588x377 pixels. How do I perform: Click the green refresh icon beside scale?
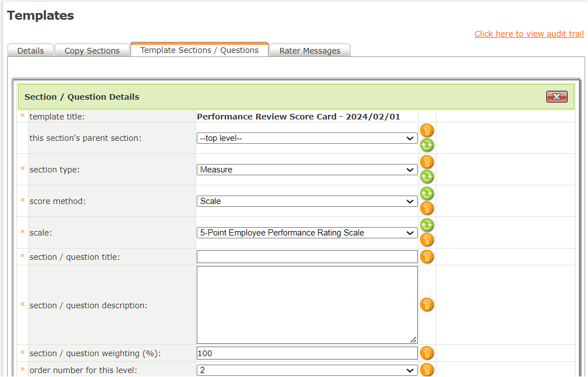click(427, 225)
